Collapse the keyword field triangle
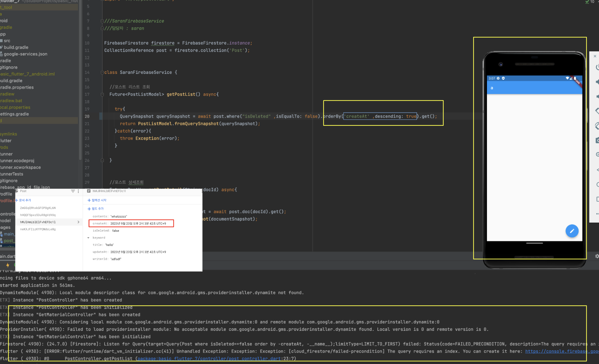Screen dimensions: 599x364 (x=88, y=238)
